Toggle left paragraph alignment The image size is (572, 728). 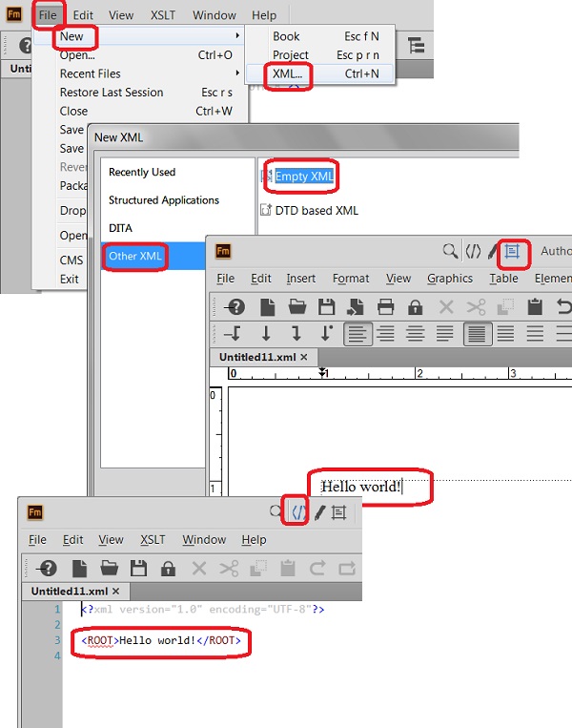357,333
